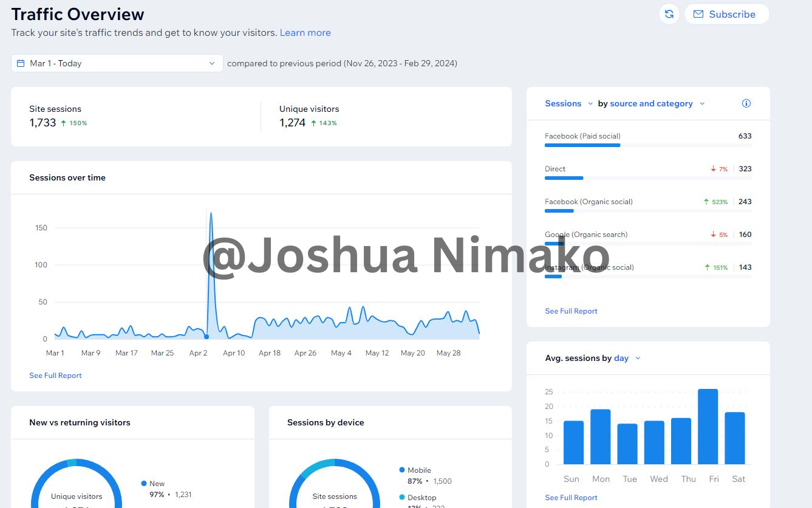Click the Sat bar in day chart
Viewport: 812px width, 508px height.
click(735, 438)
